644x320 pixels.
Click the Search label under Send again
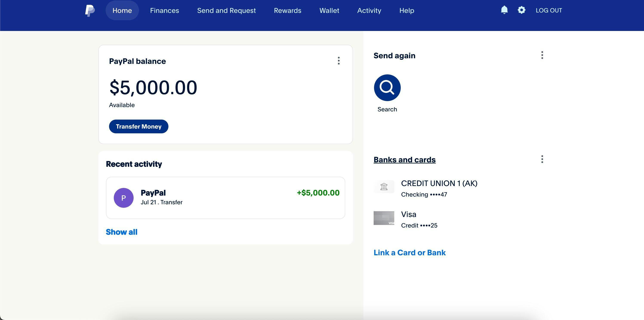click(387, 109)
